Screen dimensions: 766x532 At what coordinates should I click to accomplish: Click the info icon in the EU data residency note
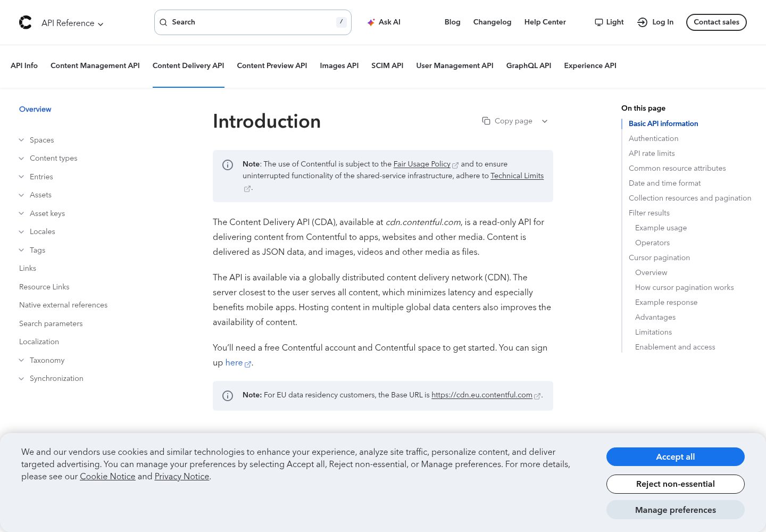point(228,396)
